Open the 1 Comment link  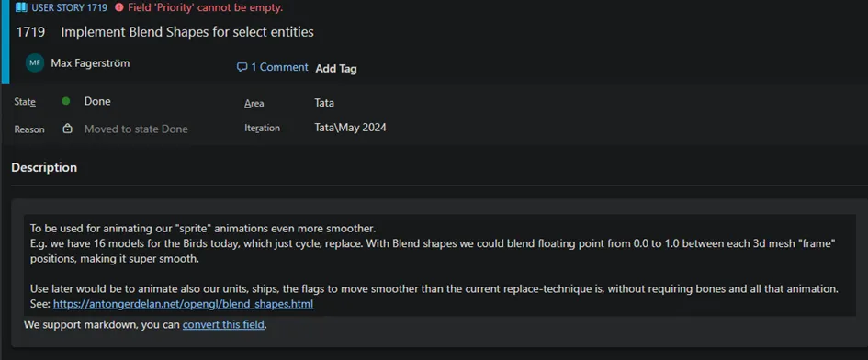[x=273, y=68]
